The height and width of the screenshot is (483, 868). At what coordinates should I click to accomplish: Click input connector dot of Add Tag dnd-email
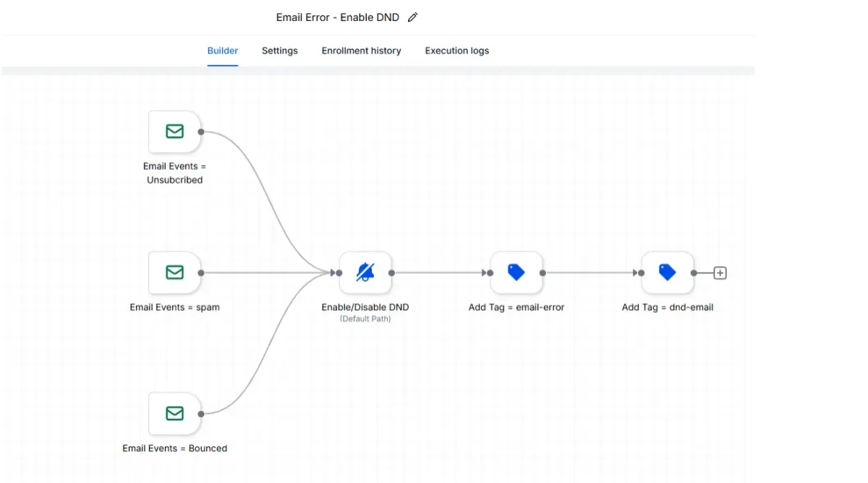[x=642, y=273]
